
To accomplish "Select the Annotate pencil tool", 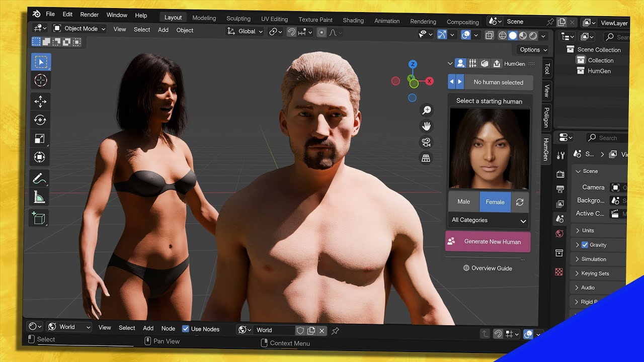I will point(39,177).
